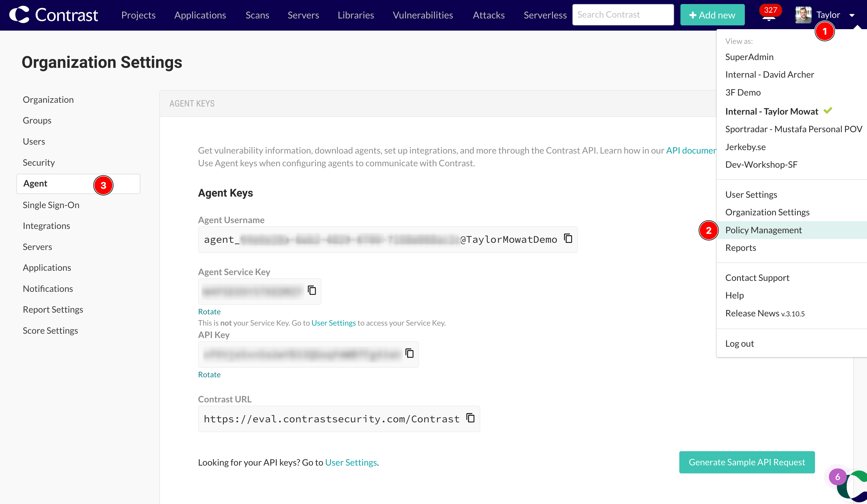Log out from the user menu

pyautogui.click(x=739, y=344)
